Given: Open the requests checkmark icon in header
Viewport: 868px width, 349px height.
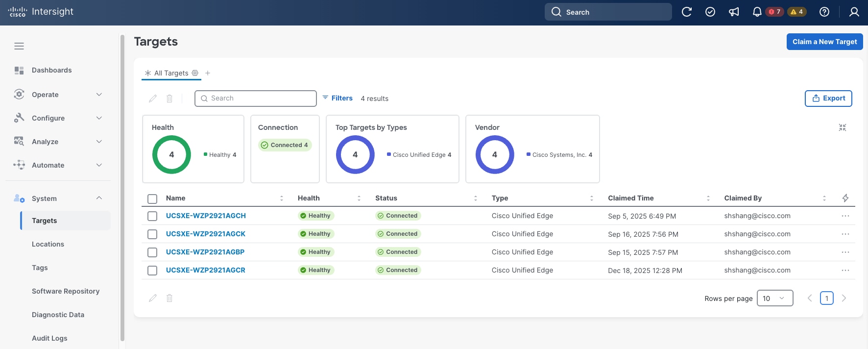Looking at the screenshot, I should click(710, 12).
